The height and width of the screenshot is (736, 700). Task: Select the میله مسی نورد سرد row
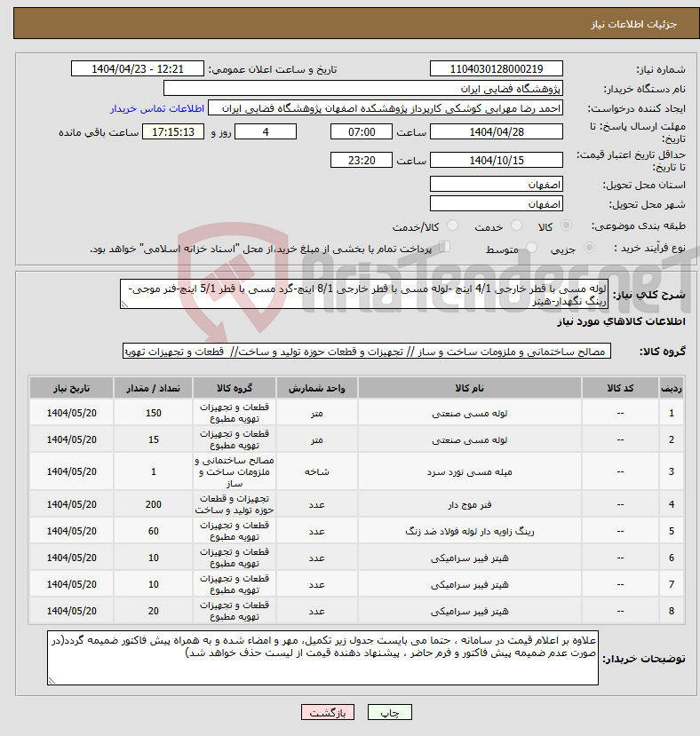(356, 471)
